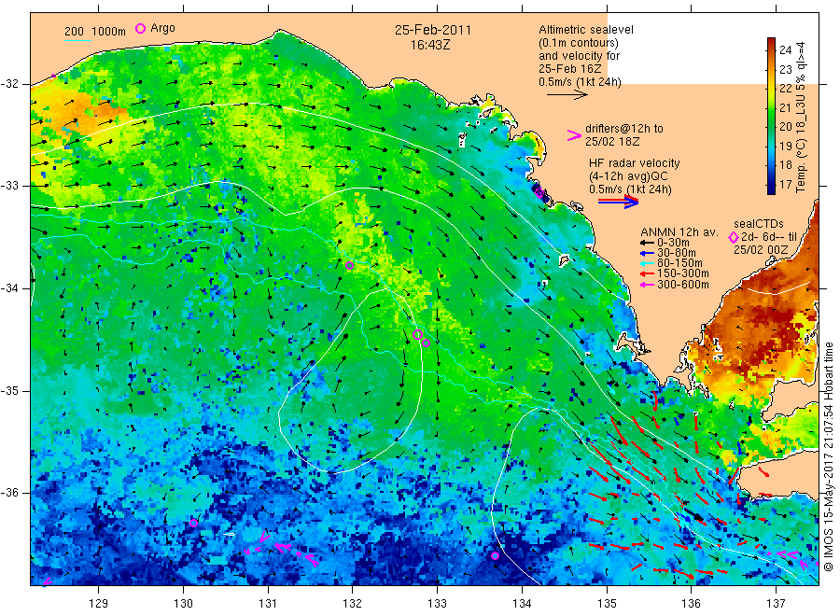Click the longitude axis label '132'

point(353,604)
